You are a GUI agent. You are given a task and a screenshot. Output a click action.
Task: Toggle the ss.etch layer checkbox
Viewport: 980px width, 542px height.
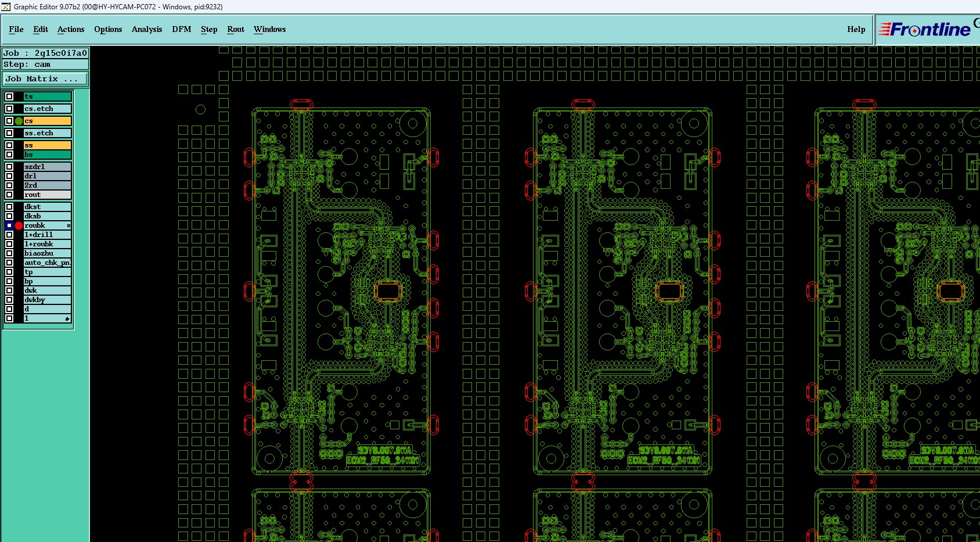[9, 133]
